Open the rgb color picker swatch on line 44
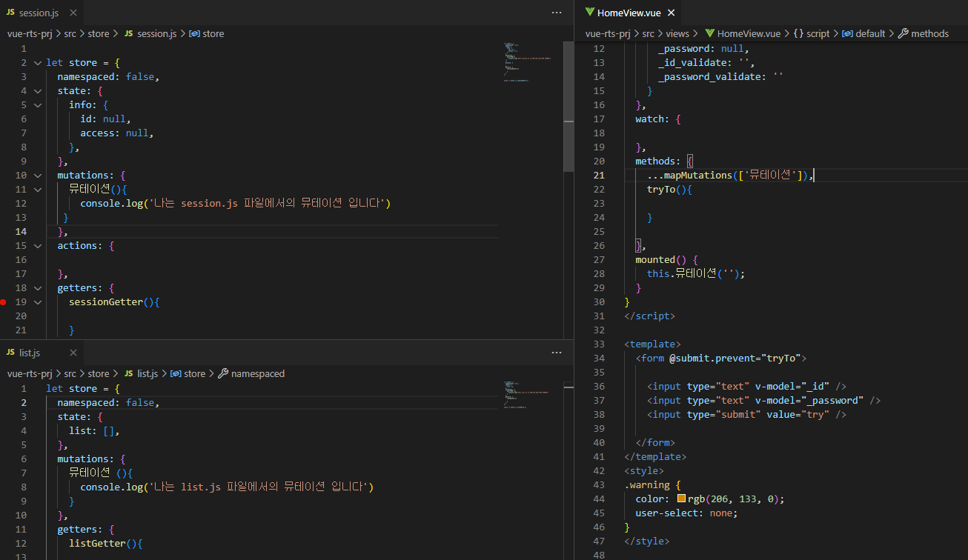This screenshot has height=560, width=968. coord(682,499)
